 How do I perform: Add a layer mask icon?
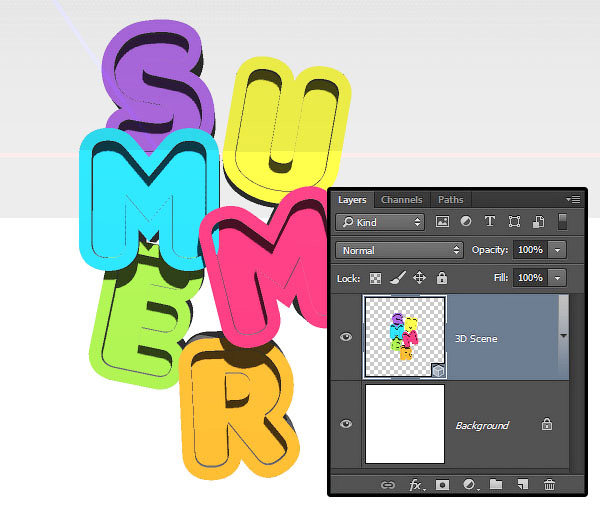point(442,485)
